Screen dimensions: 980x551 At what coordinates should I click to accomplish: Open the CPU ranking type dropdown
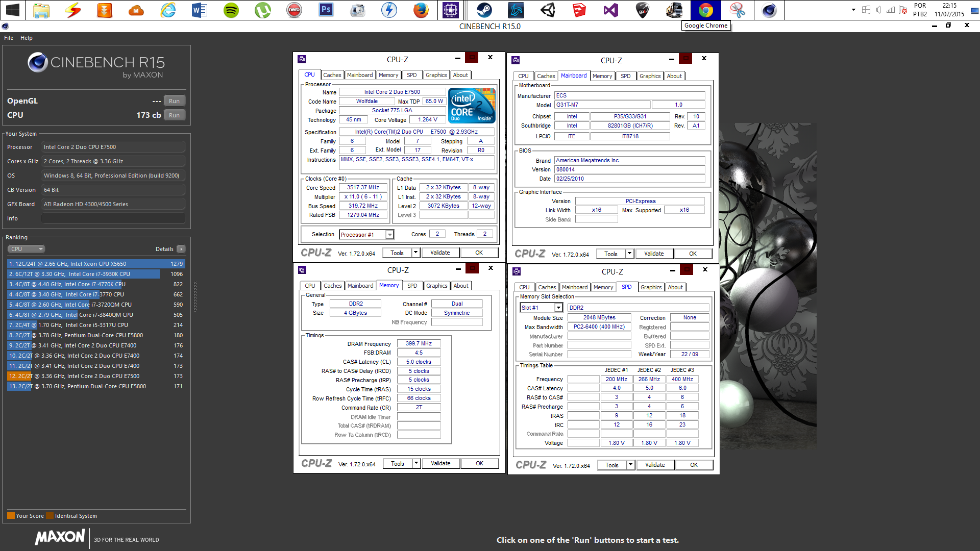[27, 249]
